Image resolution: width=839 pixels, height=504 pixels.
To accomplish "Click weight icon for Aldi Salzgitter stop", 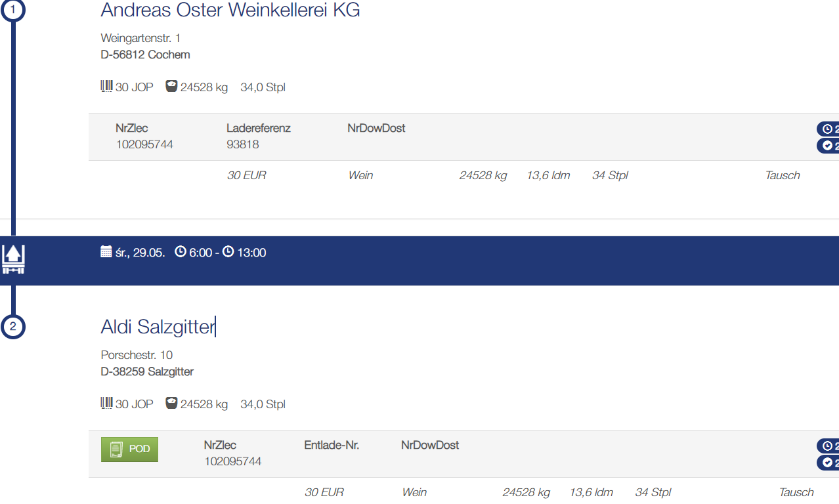I will tap(171, 404).
